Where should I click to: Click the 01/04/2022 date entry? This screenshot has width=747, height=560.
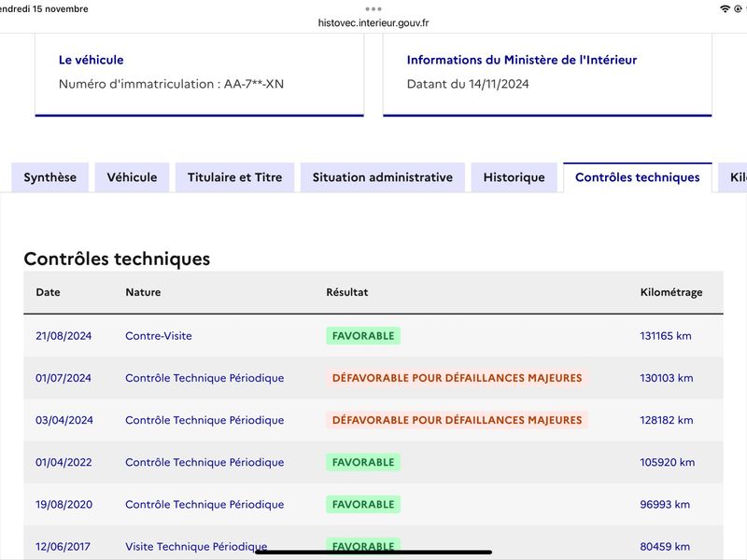click(x=63, y=462)
